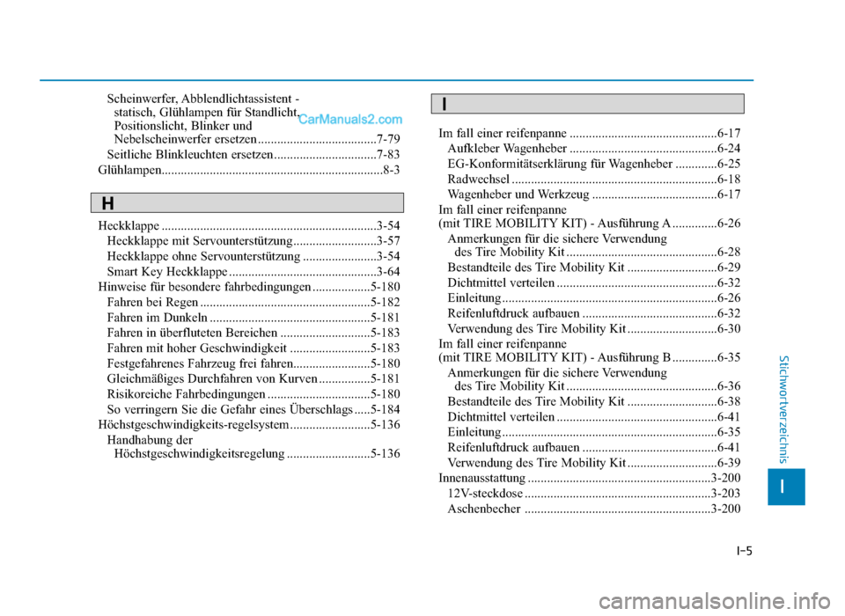The width and height of the screenshot is (845, 616).
Task: Open 'Dichtmittel verteilen' entry on page 6-32
Action: pos(594,283)
